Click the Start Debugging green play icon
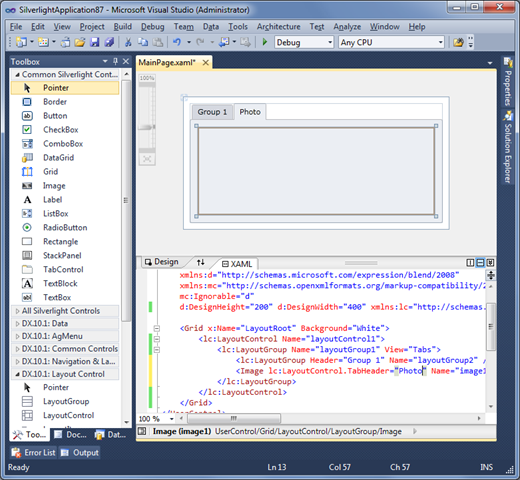 265,42
